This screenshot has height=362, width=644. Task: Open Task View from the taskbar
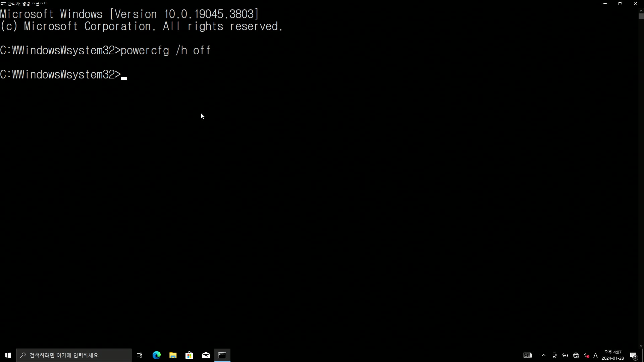140,355
